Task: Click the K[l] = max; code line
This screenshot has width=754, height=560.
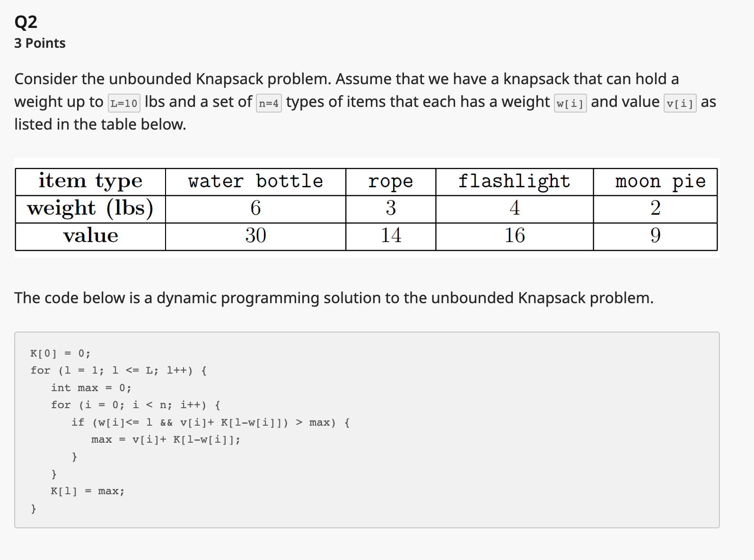Action: pos(88,491)
